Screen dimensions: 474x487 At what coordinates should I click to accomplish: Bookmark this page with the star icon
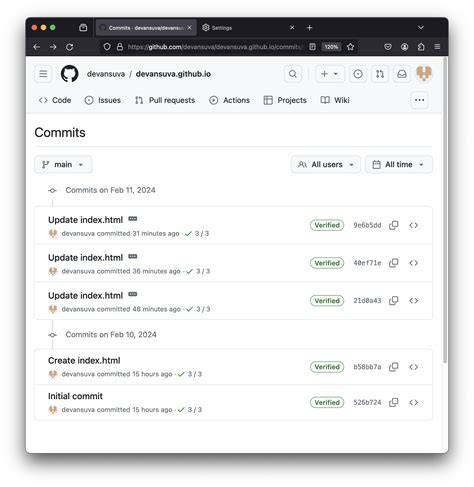pos(350,47)
